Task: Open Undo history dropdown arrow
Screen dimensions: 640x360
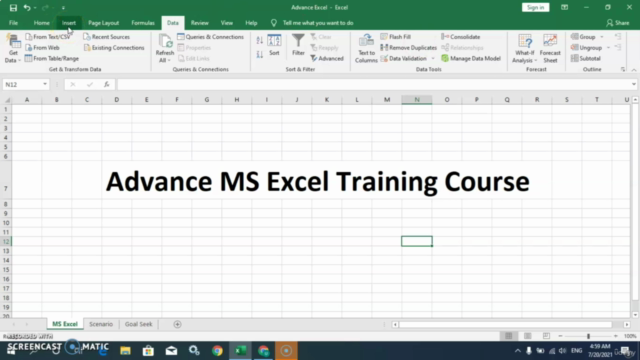Action: (x=35, y=8)
